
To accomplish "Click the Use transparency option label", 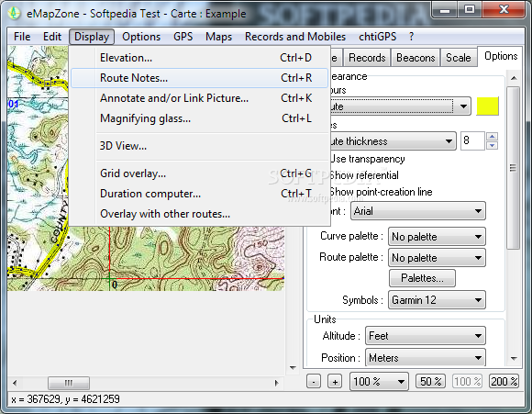I will pos(368,159).
